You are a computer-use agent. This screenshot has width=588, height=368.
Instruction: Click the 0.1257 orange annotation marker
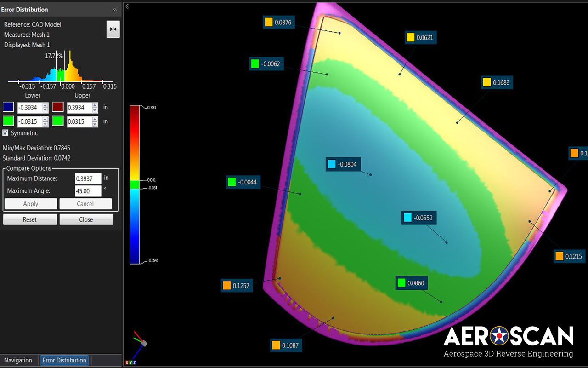[x=237, y=285]
